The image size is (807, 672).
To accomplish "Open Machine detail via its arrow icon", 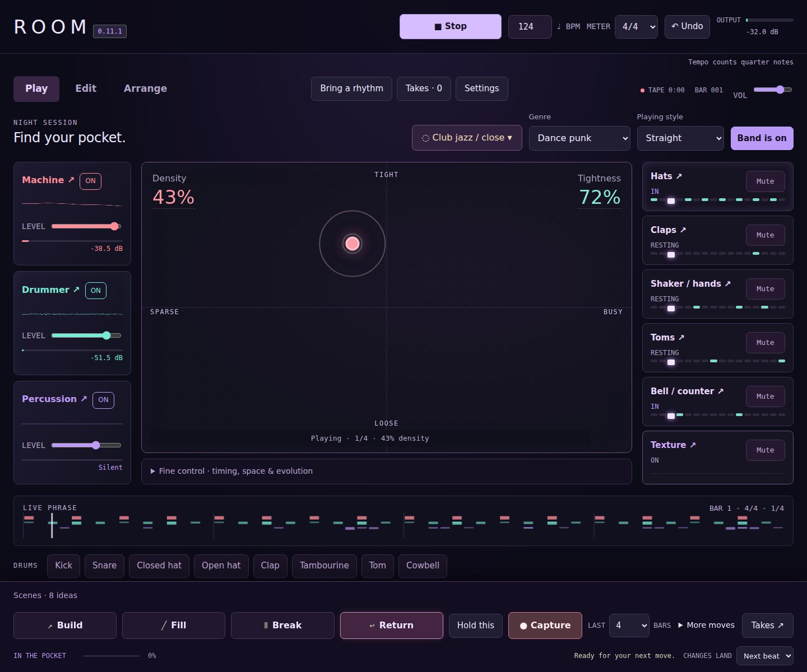I will coord(71,180).
